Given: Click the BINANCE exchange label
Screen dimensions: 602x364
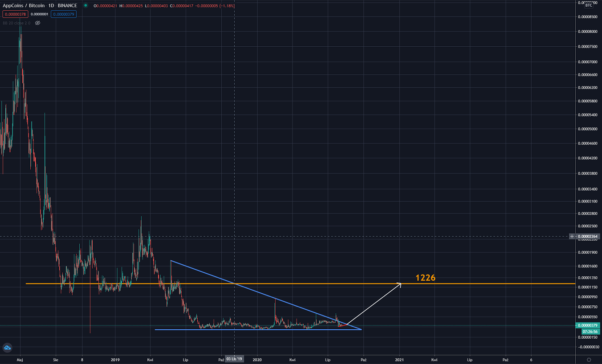Looking at the screenshot, I should point(67,5).
